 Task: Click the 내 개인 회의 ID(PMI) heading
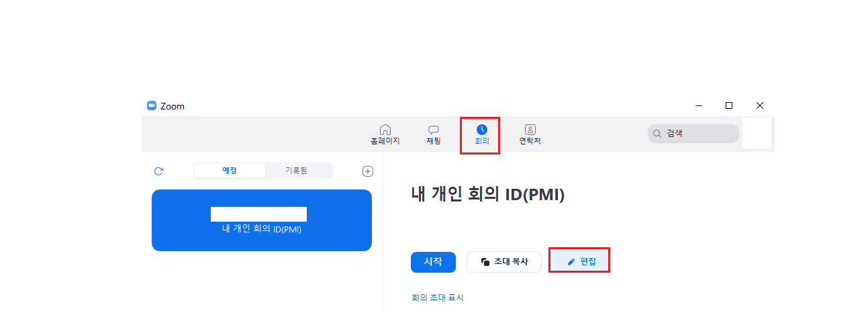click(x=488, y=194)
